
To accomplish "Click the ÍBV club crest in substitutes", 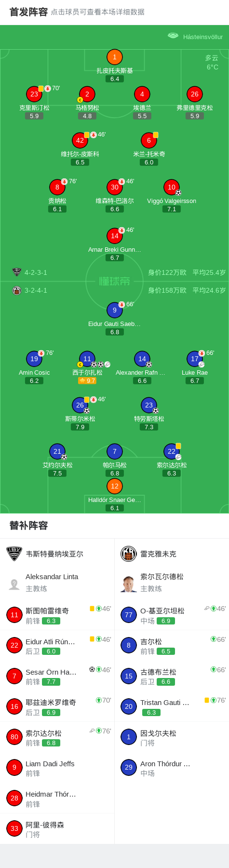I will (14, 554).
